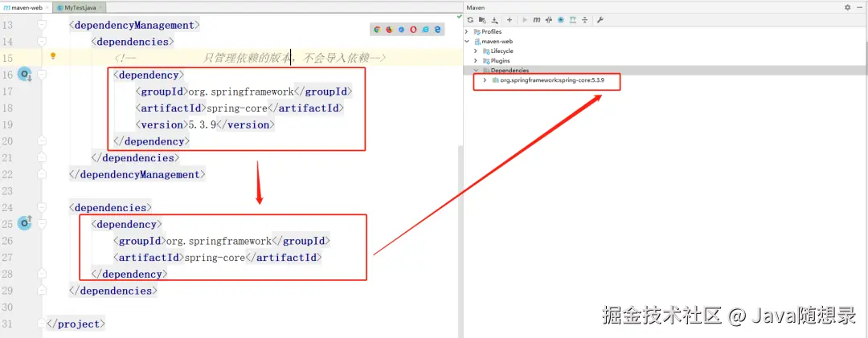Download sources and documentation in Maven toolbar
The image size is (868, 338).
[x=494, y=20]
